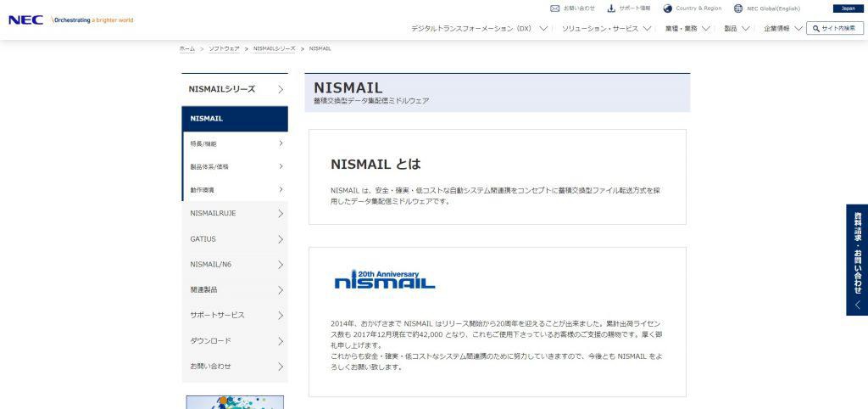
Task: Go to ソフトウェア breadcrumb
Action: 224,48
